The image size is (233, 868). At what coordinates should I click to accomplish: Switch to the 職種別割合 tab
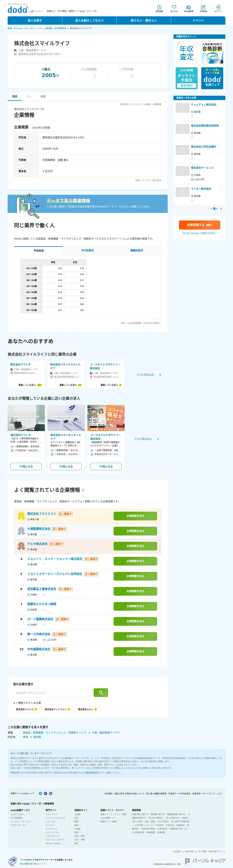[x=137, y=251]
